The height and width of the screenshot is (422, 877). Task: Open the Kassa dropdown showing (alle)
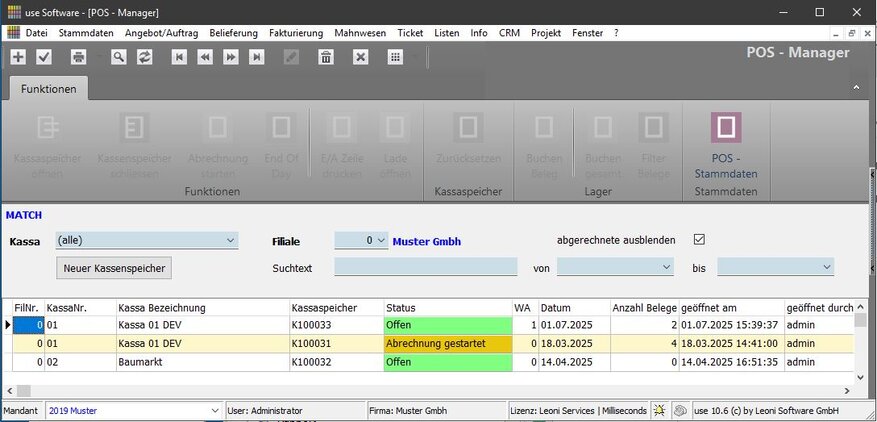tap(147, 240)
